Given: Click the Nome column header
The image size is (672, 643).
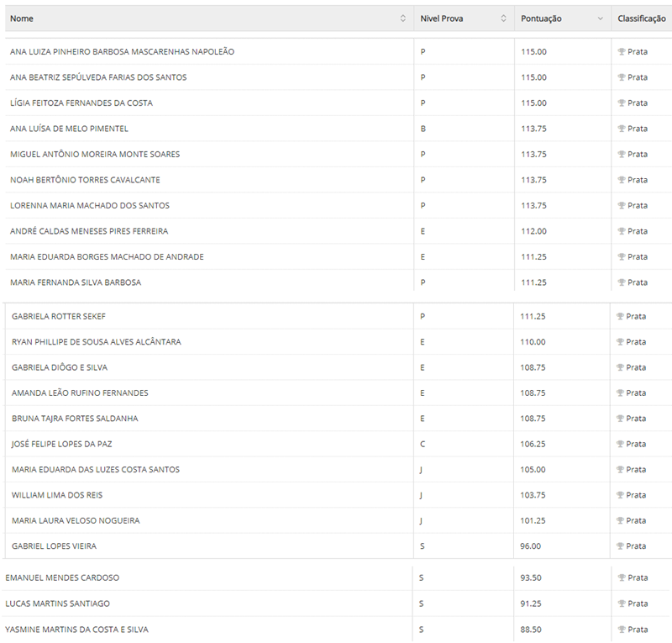Looking at the screenshot, I should (22, 18).
